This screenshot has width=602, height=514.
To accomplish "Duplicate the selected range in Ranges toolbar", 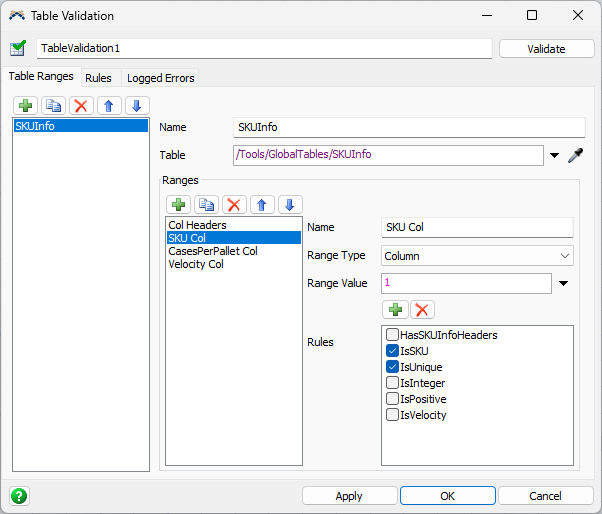I will click(207, 204).
